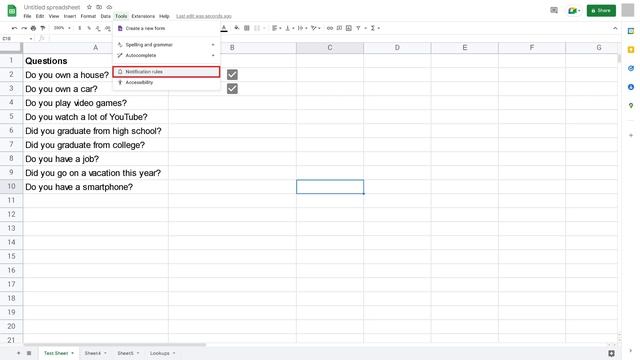Change the text color
This screenshot has width=640, height=360.
pos(224,28)
